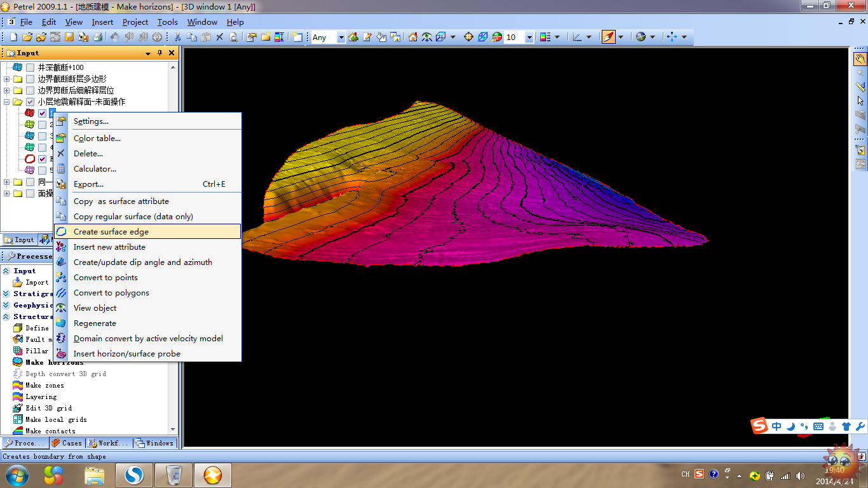Click the Input tab below explorer

(x=19, y=240)
